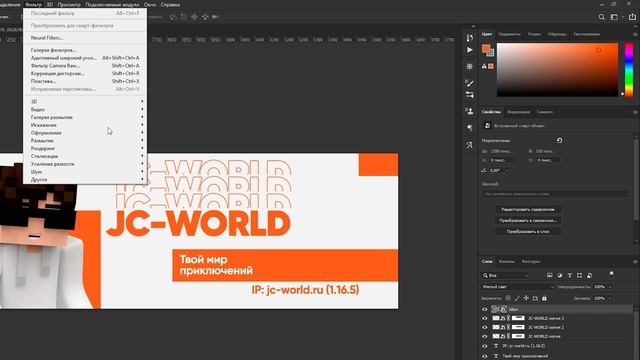Choose Neural Filters from the Filter menu
This screenshot has height=360, width=640.
click(x=47, y=38)
